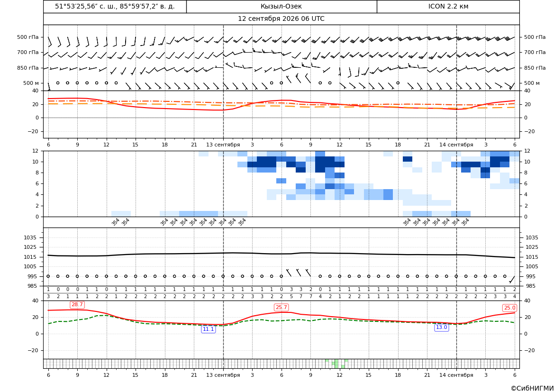Click the right 850 гПа level label
Screen dimensions: 554x392
tap(535, 68)
